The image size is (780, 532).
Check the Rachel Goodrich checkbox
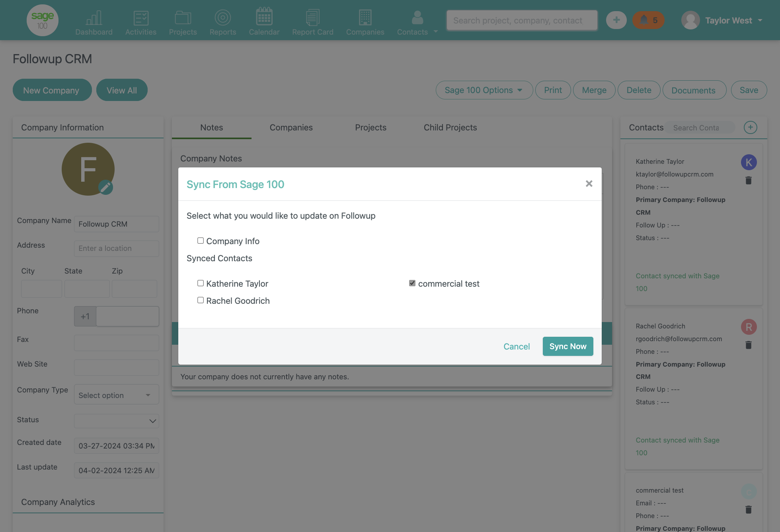click(201, 300)
